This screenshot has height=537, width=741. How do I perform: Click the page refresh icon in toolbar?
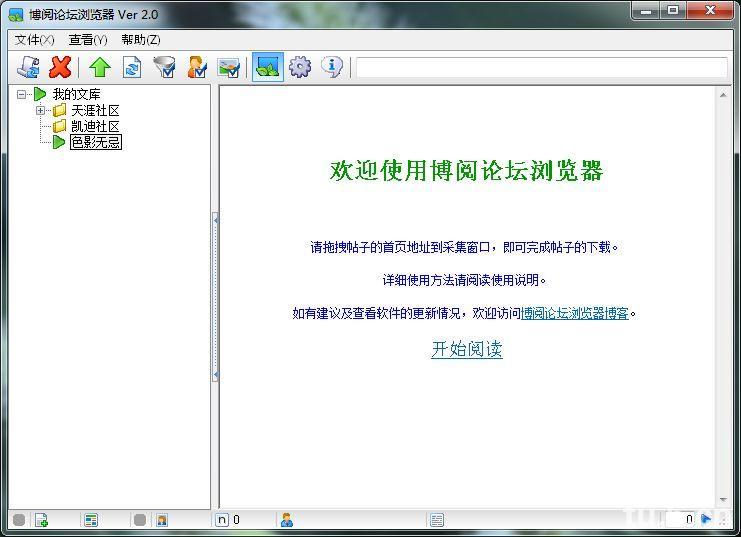(x=131, y=67)
